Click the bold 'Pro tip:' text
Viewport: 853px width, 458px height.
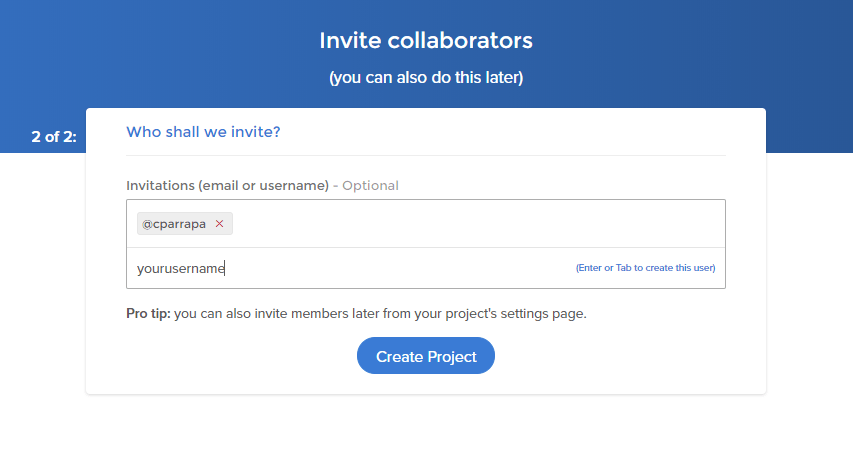149,314
